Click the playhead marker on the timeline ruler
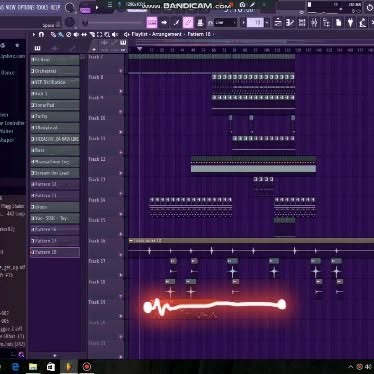Image resolution: width=374 pixels, height=374 pixels. (x=140, y=49)
